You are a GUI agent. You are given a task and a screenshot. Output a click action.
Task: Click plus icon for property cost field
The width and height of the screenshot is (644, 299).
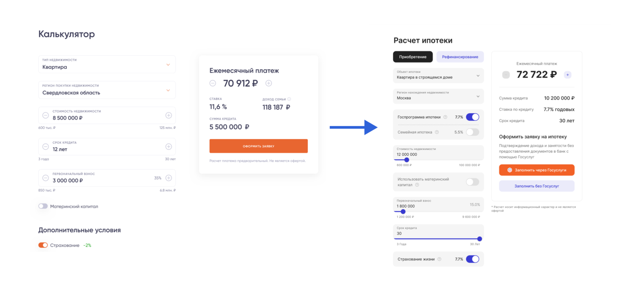169,115
